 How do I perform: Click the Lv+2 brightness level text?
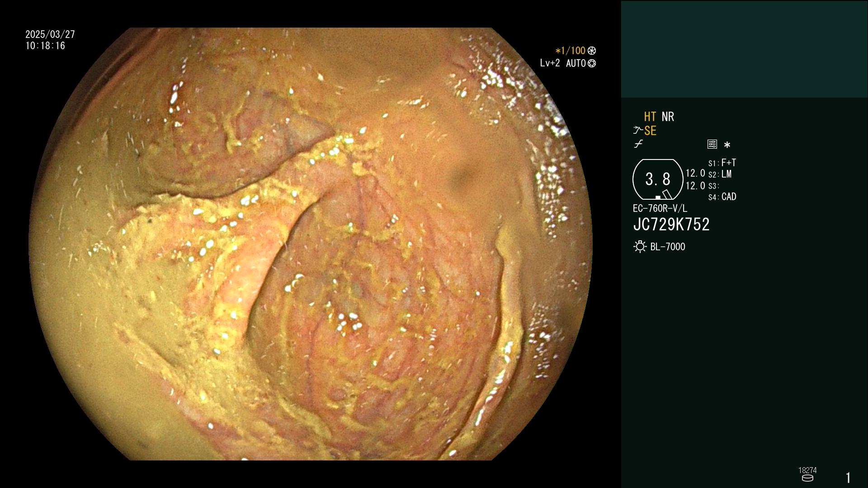550,63
